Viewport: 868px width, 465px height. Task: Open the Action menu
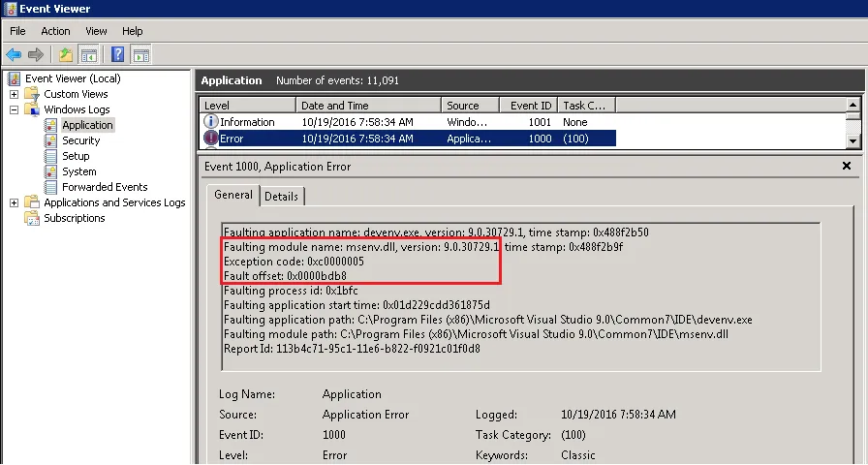tap(55, 31)
